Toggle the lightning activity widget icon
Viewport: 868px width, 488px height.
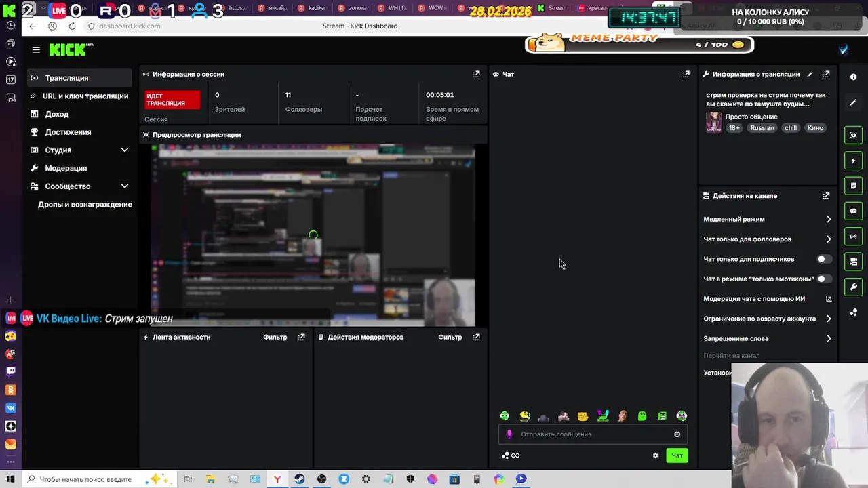point(853,161)
